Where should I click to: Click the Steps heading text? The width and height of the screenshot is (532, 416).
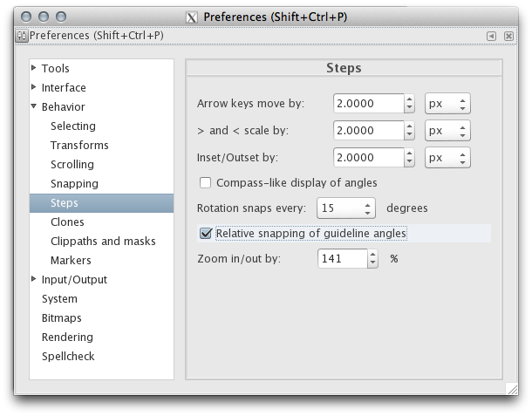pos(344,68)
